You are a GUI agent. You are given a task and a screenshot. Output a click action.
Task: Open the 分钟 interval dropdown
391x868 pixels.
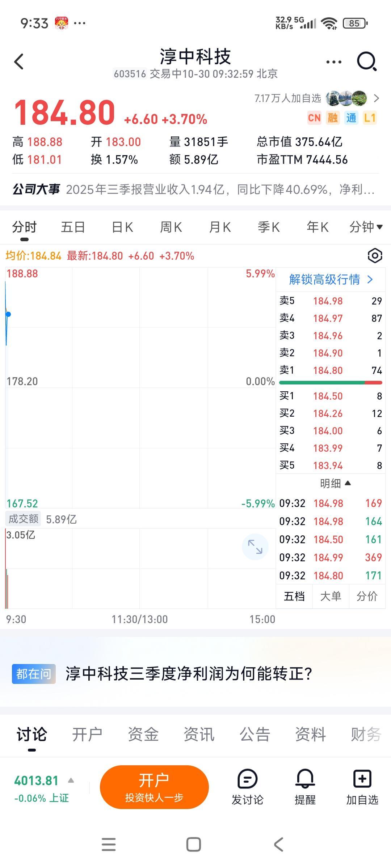click(366, 227)
